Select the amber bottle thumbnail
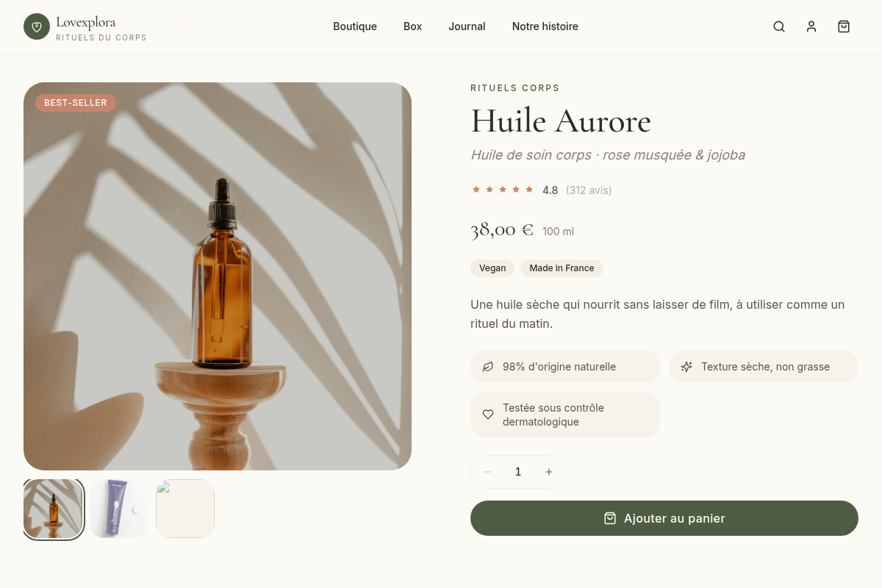The image size is (882, 588). 54,509
